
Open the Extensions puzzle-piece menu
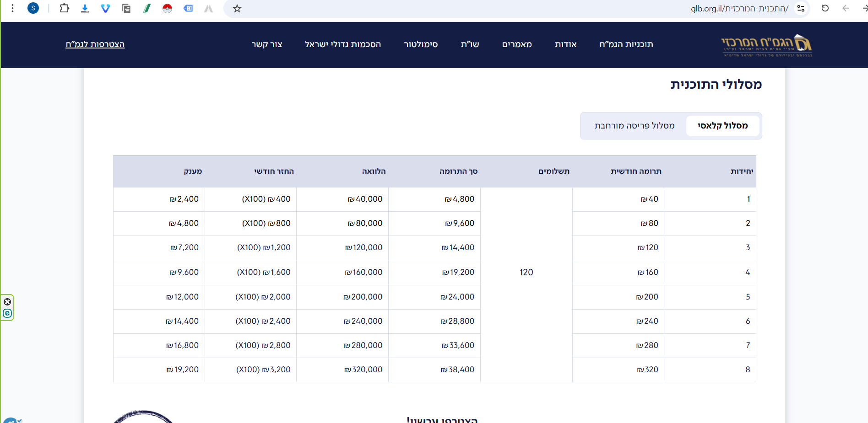click(65, 8)
